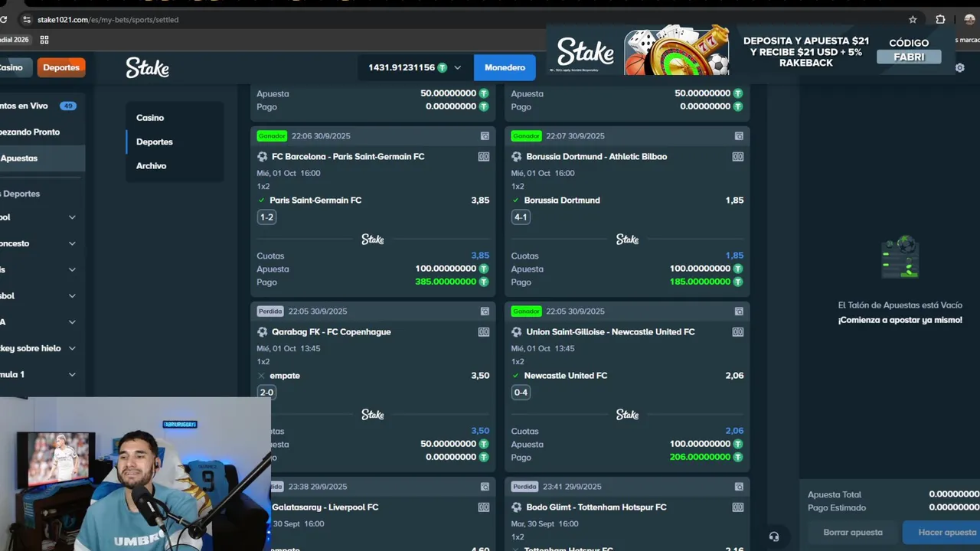980x551 pixels.
Task: Open scoreboard icon next to Union Saint-Gilloise match
Action: pyautogui.click(x=738, y=331)
